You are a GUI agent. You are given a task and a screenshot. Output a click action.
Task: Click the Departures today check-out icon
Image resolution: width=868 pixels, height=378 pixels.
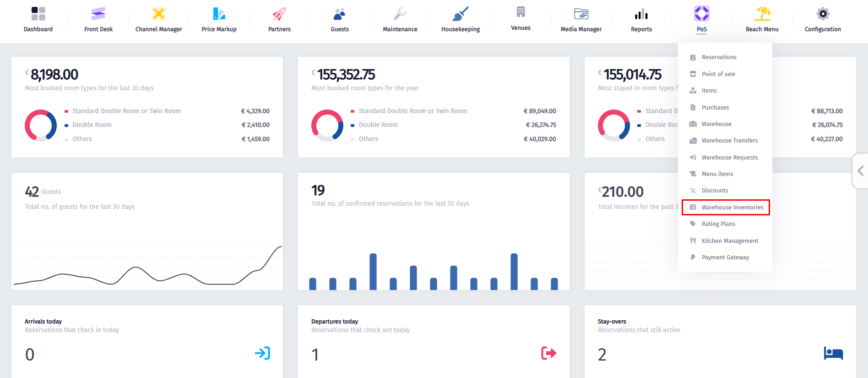click(548, 353)
